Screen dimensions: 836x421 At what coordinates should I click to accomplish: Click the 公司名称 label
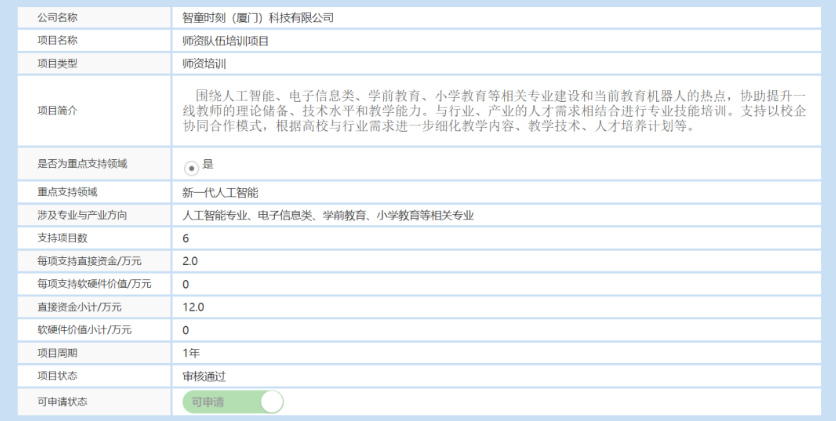pos(57,18)
